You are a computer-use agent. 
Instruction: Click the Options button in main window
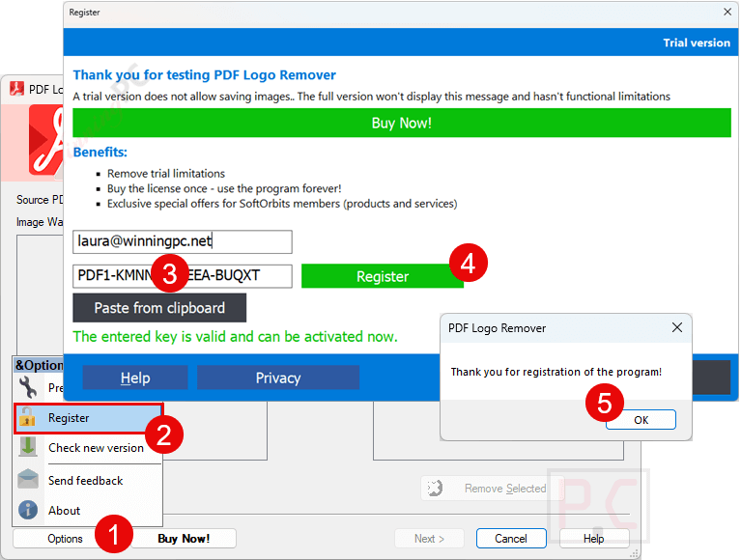click(x=65, y=539)
